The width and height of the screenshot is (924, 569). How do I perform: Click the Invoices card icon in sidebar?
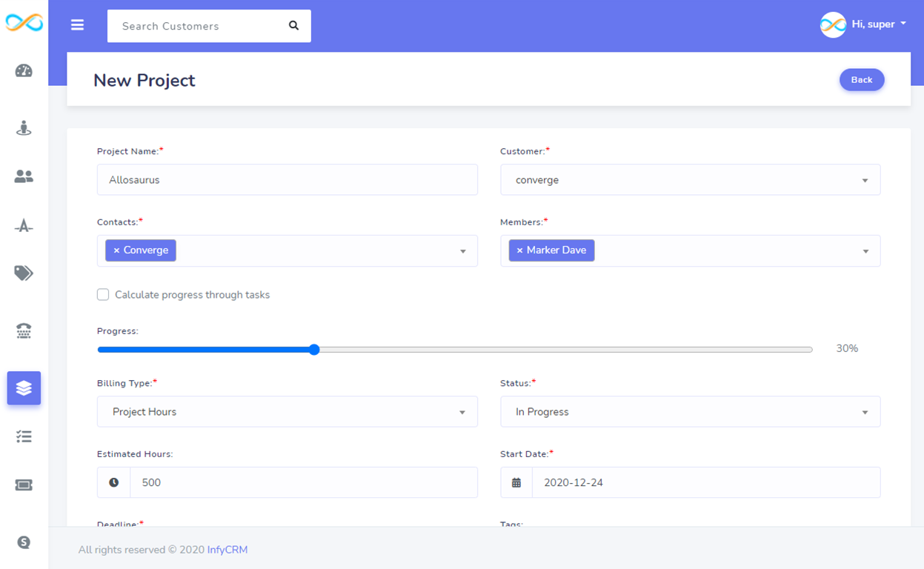[24, 484]
